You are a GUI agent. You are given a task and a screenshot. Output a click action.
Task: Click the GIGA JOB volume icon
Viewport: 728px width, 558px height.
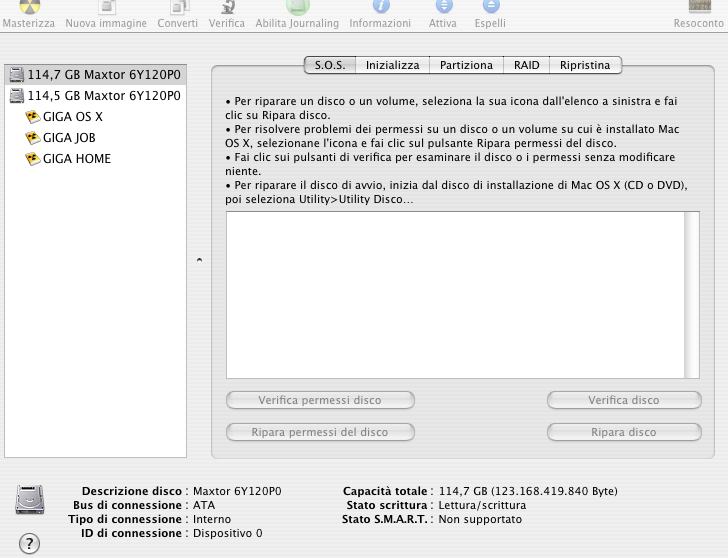point(32,138)
